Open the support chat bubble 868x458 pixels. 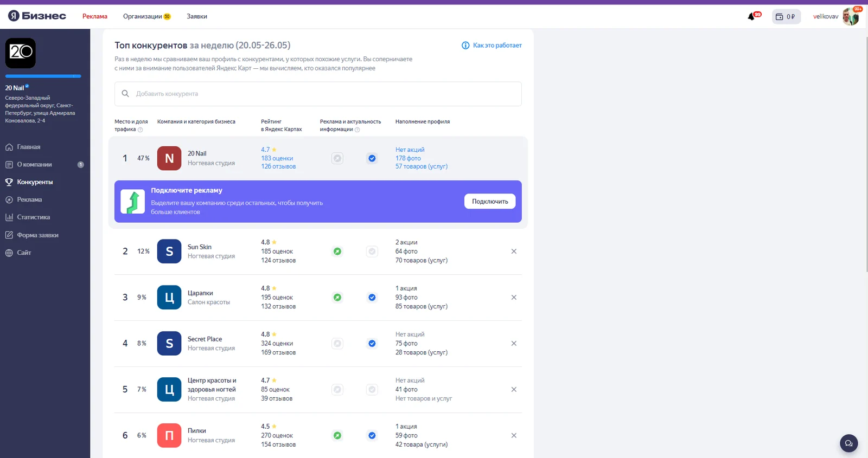coord(849,443)
